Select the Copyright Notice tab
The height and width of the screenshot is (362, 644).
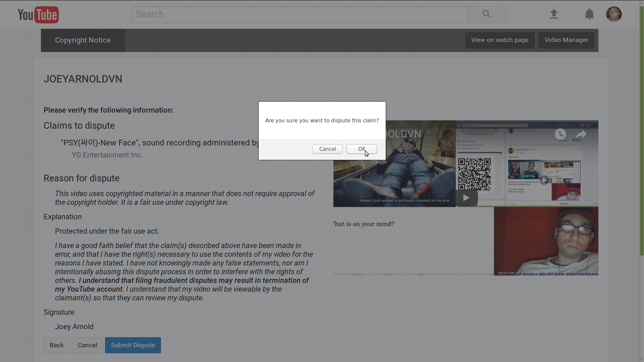[83, 40]
